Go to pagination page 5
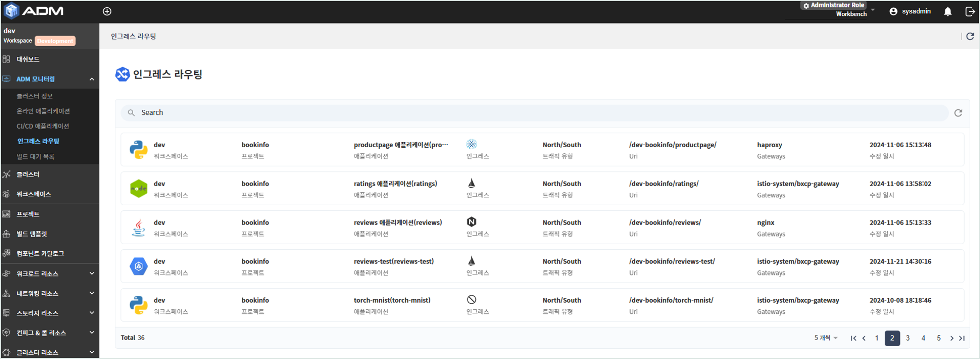This screenshot has width=980, height=359. pyautogui.click(x=939, y=338)
